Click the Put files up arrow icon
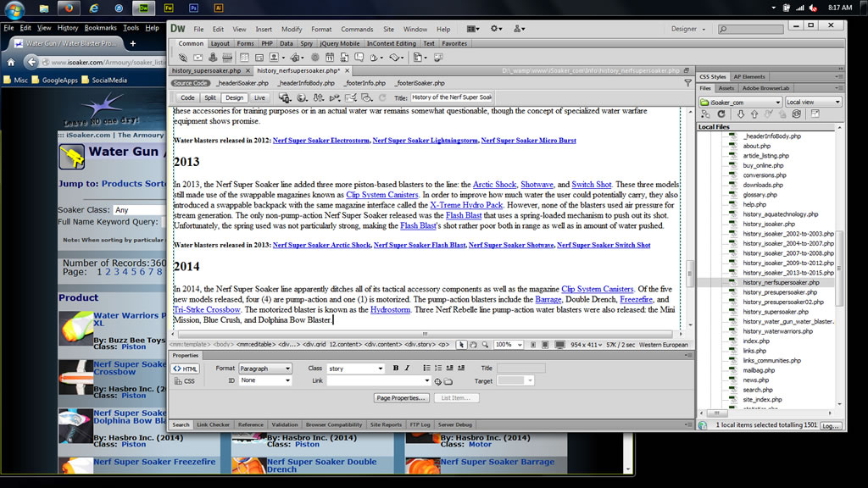Image resolution: width=868 pixels, height=488 pixels. coord(754,114)
